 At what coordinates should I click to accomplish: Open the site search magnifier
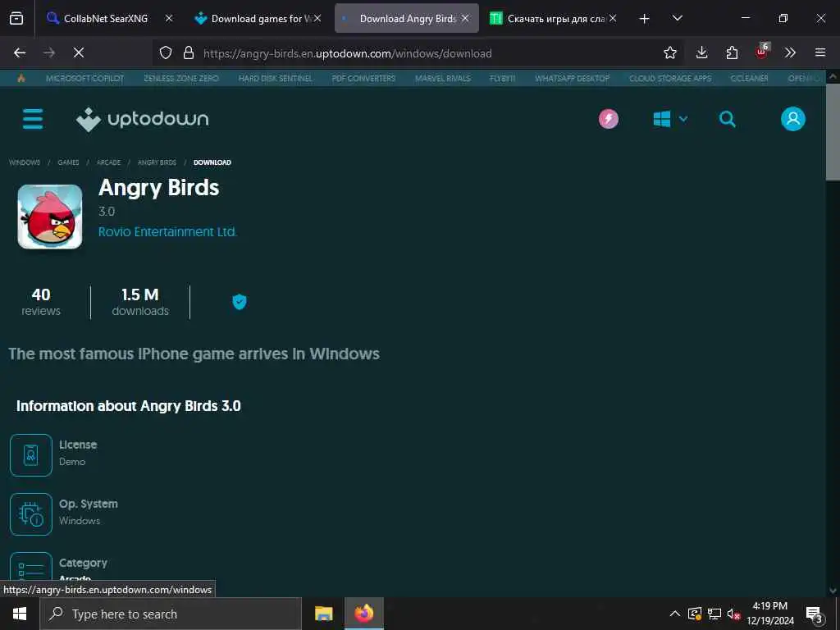pos(727,119)
